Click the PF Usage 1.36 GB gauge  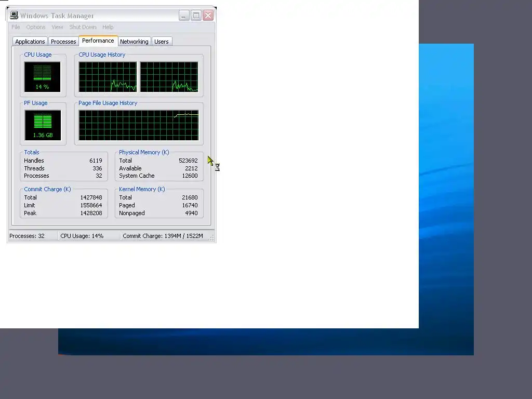[x=43, y=125]
